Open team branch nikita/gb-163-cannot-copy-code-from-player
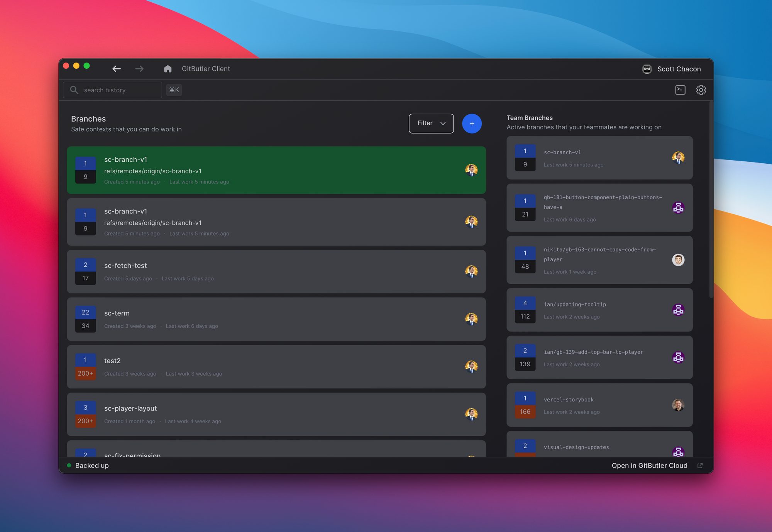The height and width of the screenshot is (532, 772). pyautogui.click(x=599, y=260)
